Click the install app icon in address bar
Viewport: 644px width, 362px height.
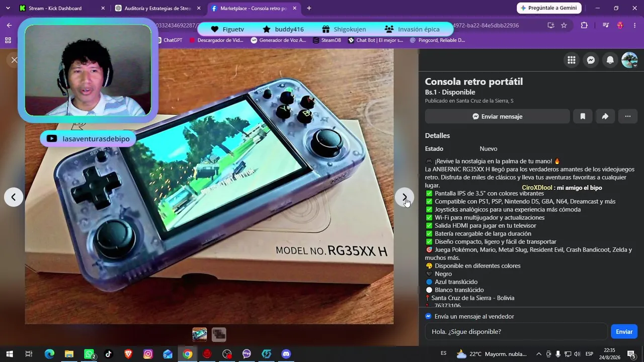point(551,25)
